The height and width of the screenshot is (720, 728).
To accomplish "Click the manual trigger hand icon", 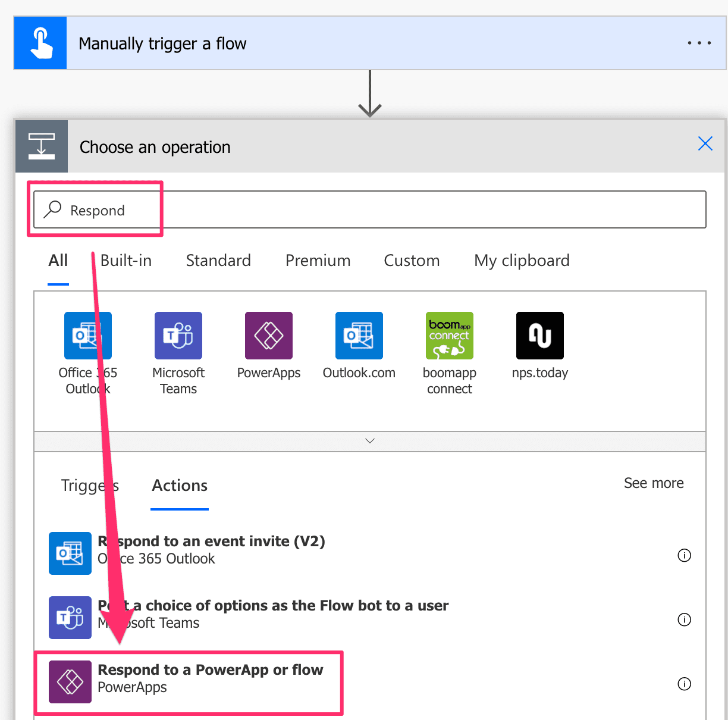I will (40, 43).
